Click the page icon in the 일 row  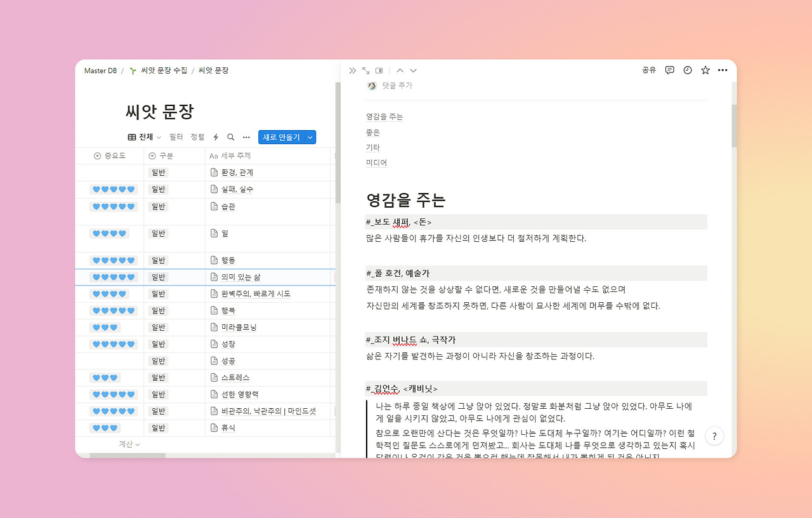point(214,234)
